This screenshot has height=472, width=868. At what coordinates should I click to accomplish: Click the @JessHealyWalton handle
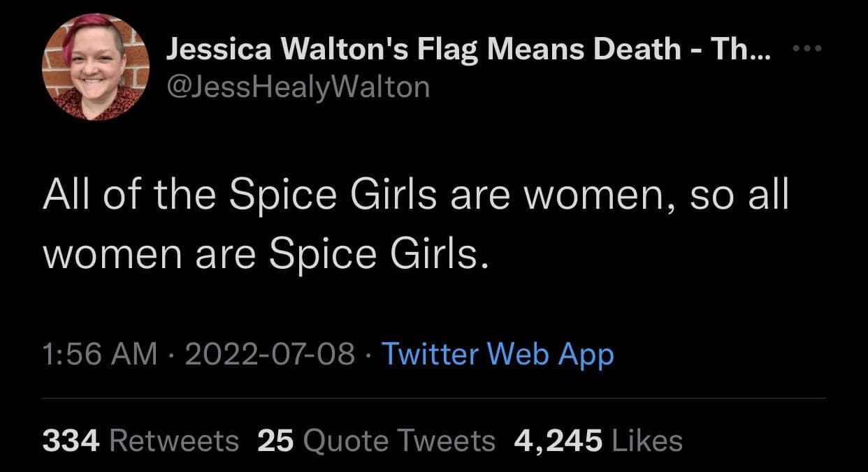coord(298,87)
